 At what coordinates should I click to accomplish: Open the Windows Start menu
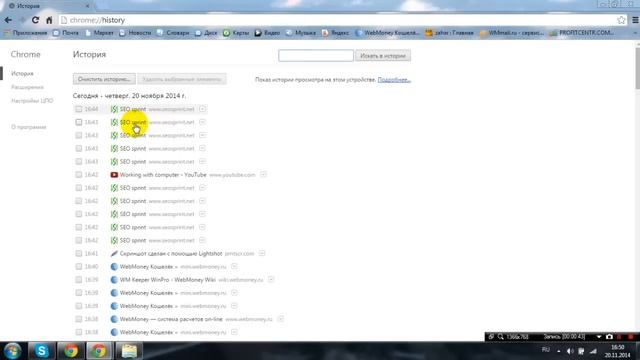click(x=13, y=351)
